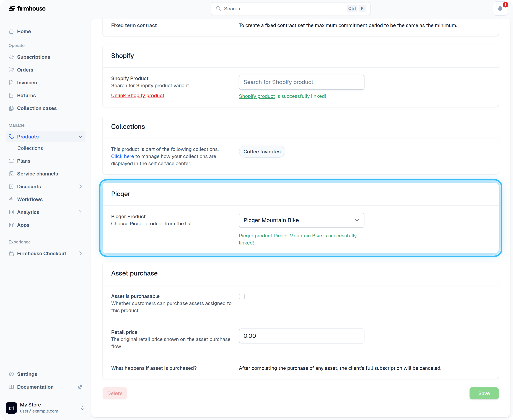Click the Collection cases icon
Screen dimensions: 513x420
tap(11, 108)
